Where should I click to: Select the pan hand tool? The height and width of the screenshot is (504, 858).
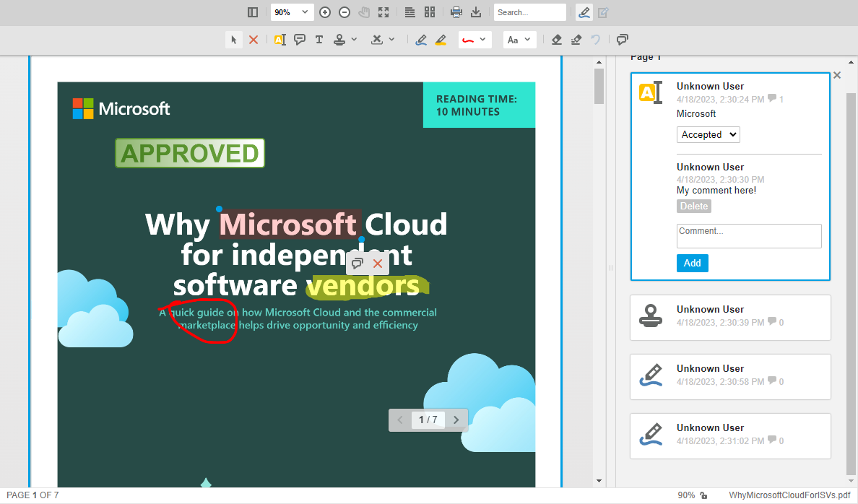[364, 12]
